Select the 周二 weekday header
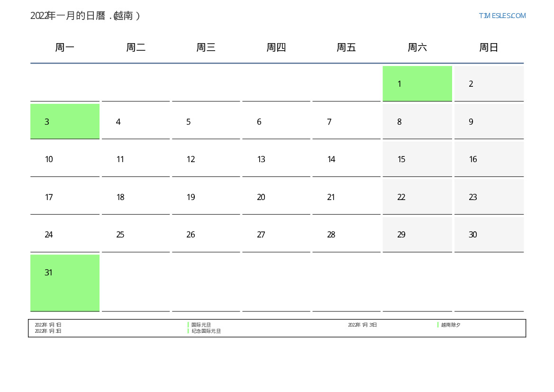This screenshot has width=554, height=392. coord(136,47)
